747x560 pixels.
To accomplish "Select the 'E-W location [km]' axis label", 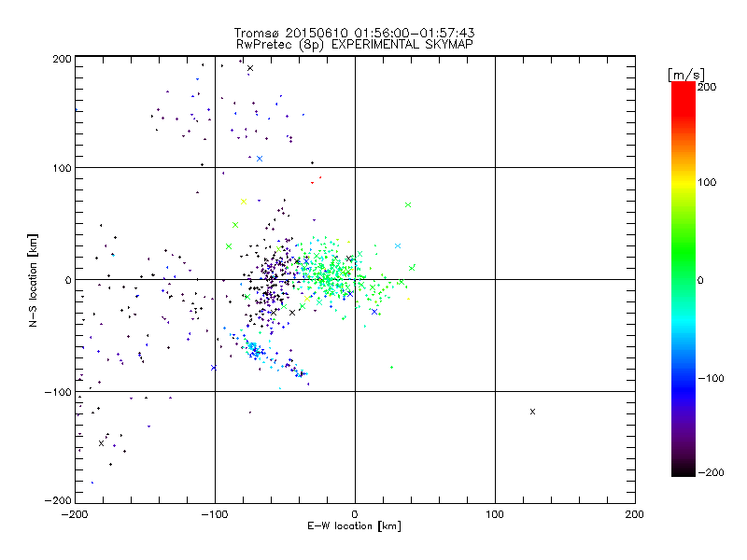I will pyautogui.click(x=355, y=525).
